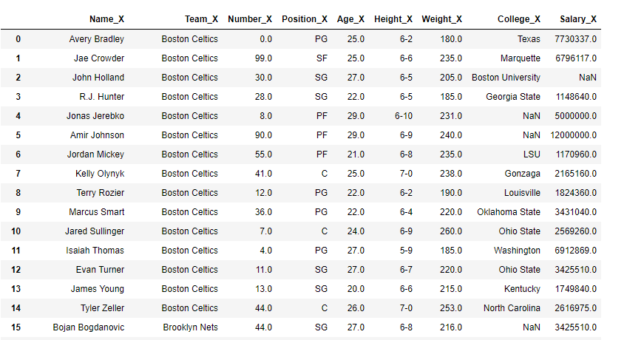Click the Position_X column header

click(305, 19)
